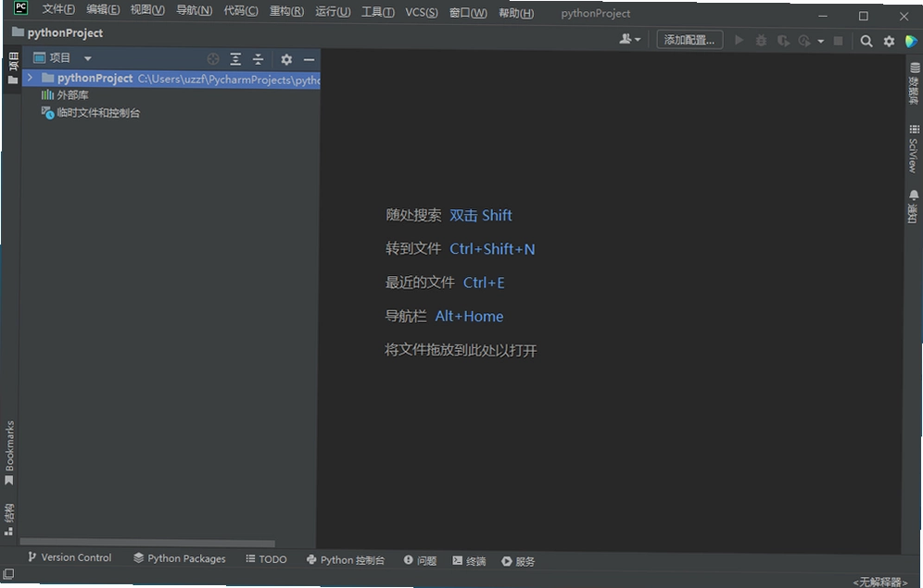Viewport: 923px width, 588px height.
Task: Click the Ctrl+Shift+N shortcut hint
Action: click(x=492, y=249)
